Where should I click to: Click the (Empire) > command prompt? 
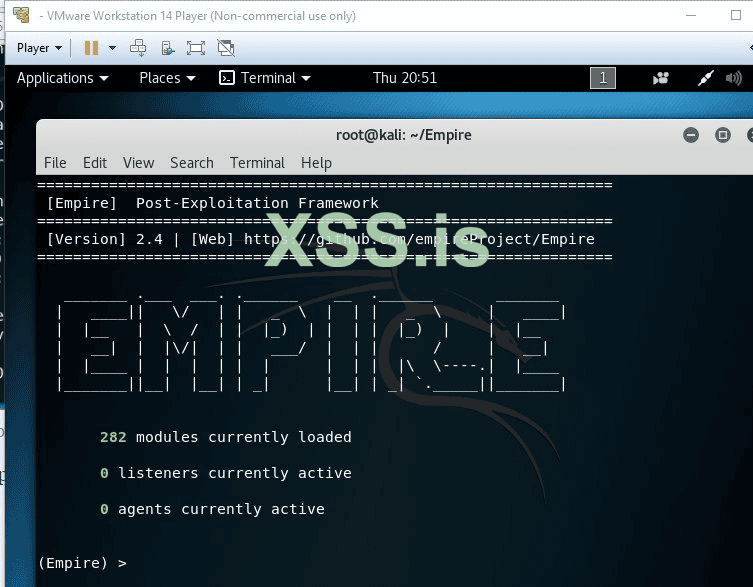[x=82, y=563]
